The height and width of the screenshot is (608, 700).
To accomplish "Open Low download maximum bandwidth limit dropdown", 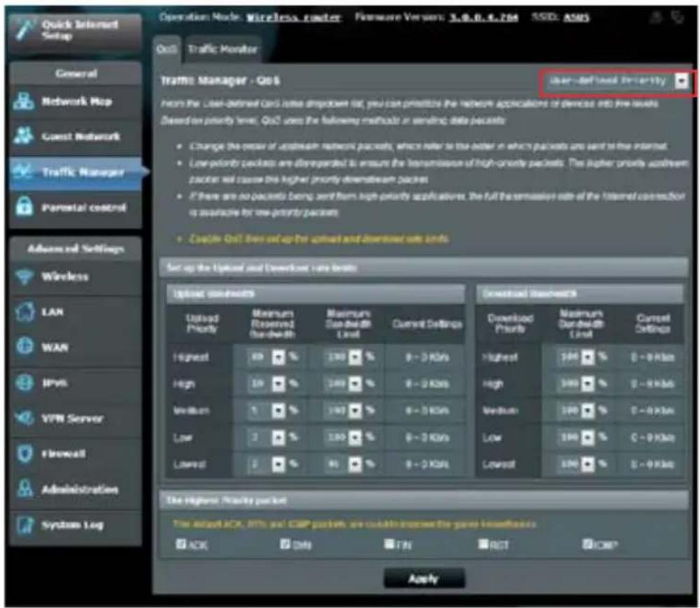I will coord(576,437).
